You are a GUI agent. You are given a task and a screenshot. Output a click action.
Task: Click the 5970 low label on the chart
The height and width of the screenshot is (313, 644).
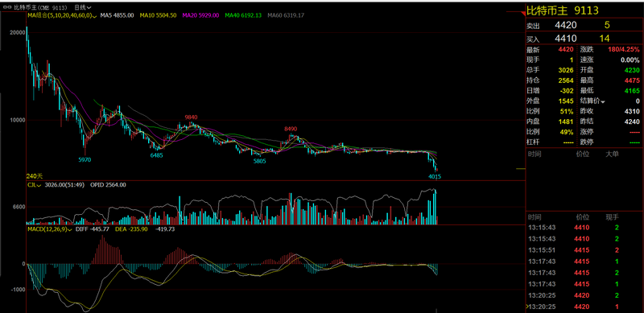(85, 159)
